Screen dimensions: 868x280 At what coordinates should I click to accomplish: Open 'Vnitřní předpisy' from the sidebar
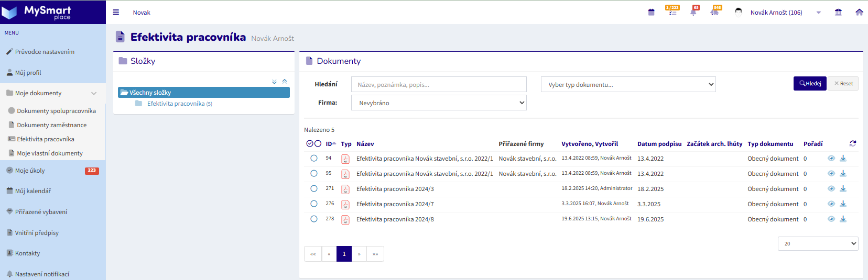37,233
